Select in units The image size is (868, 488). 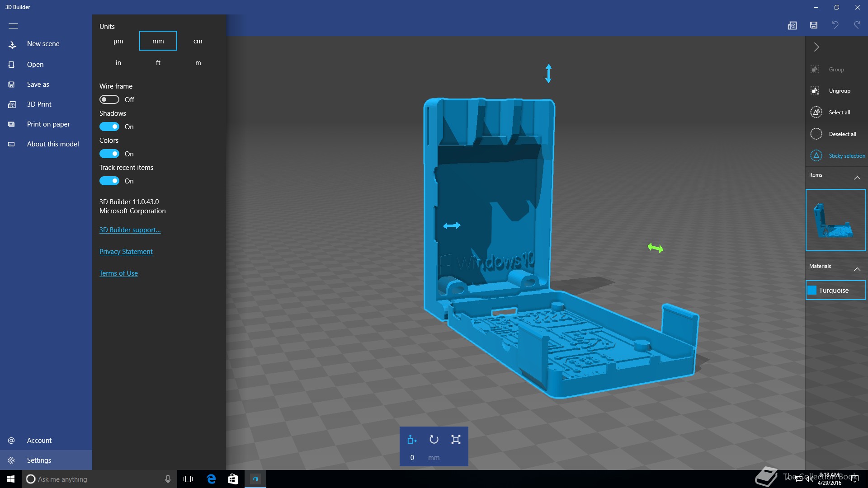coord(118,63)
